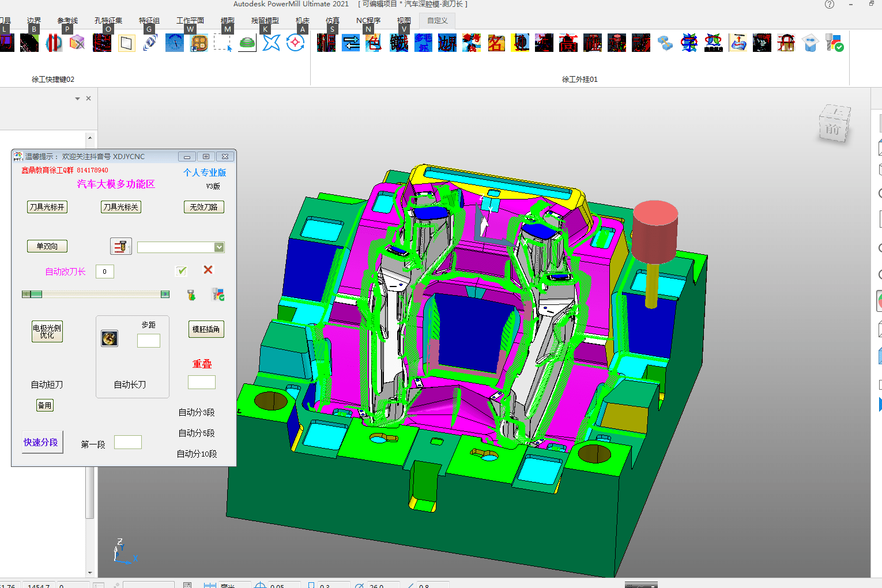882x588 pixels.
Task: Click the left panel scroll-up arrow
Action: [x=90, y=138]
